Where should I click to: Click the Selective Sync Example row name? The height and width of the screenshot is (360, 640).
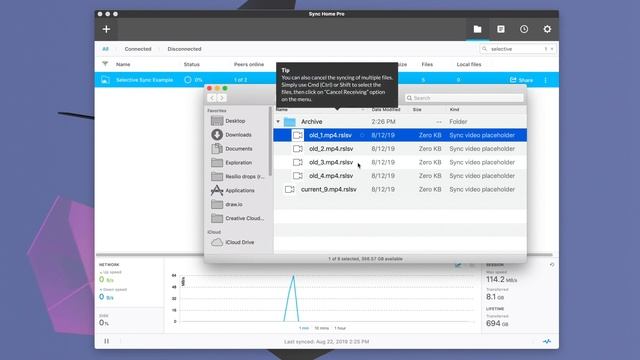[144, 80]
